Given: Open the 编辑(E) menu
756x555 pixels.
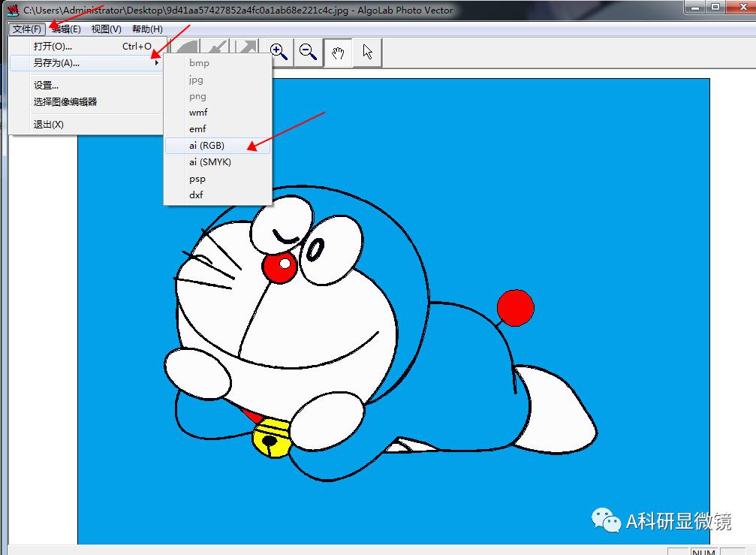Looking at the screenshot, I should pyautogui.click(x=67, y=29).
